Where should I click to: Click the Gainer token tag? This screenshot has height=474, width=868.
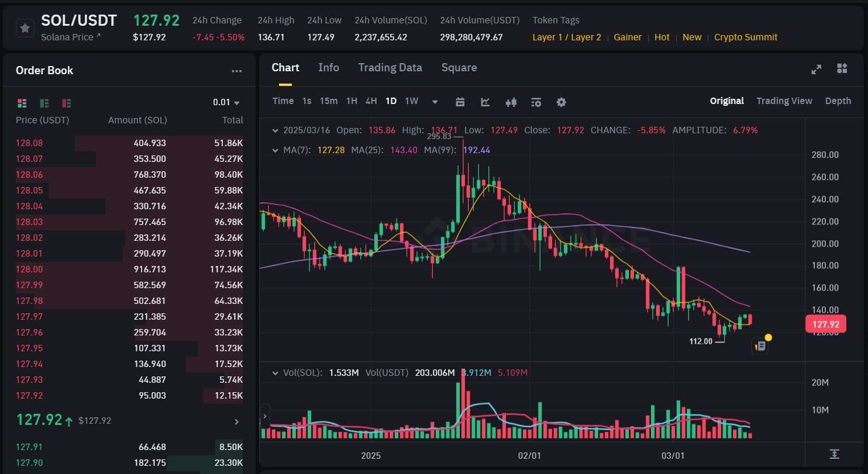pos(628,37)
